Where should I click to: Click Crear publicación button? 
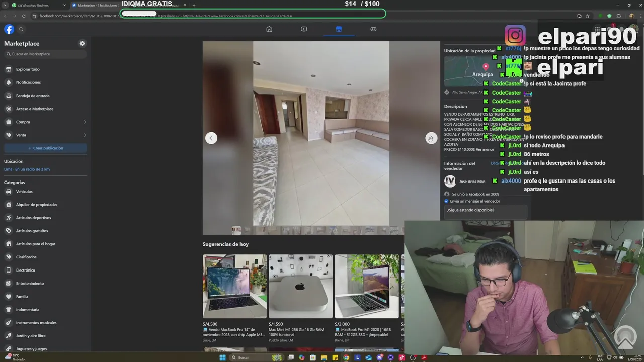(x=45, y=148)
